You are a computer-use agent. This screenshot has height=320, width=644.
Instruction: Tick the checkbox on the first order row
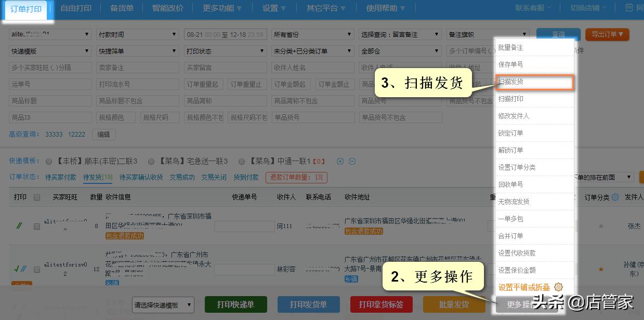pyautogui.click(x=36, y=225)
